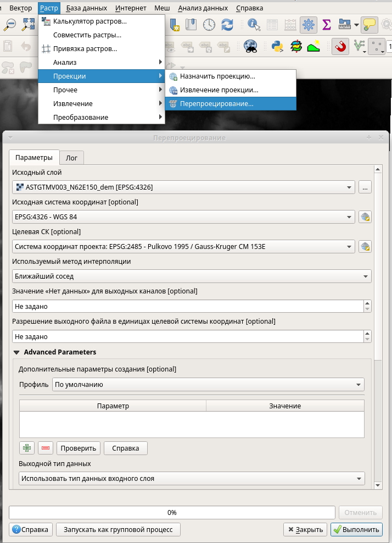Open the interpolation method dropdown
Viewport: 392px width, 543px height.
tap(191, 276)
